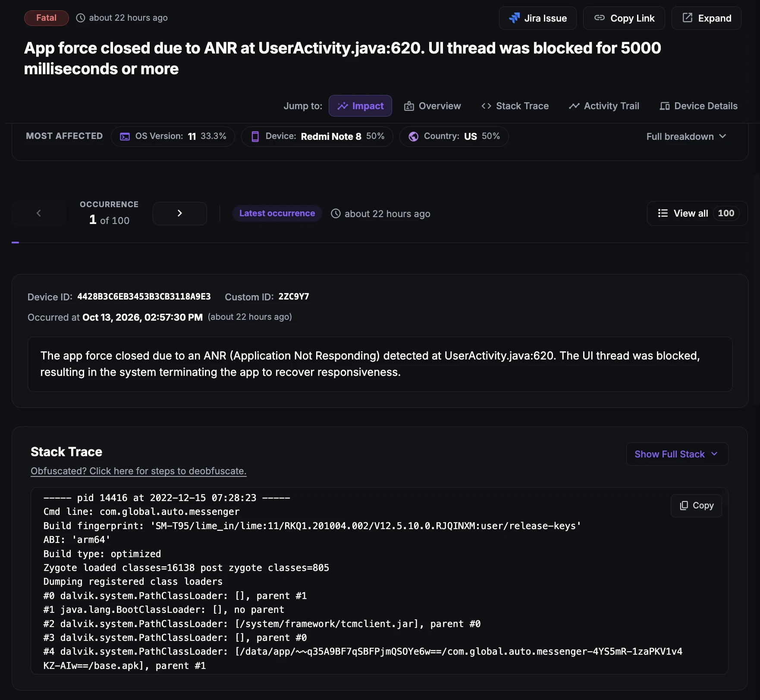760x700 pixels.
Task: Click the issue title heading
Action: point(342,58)
